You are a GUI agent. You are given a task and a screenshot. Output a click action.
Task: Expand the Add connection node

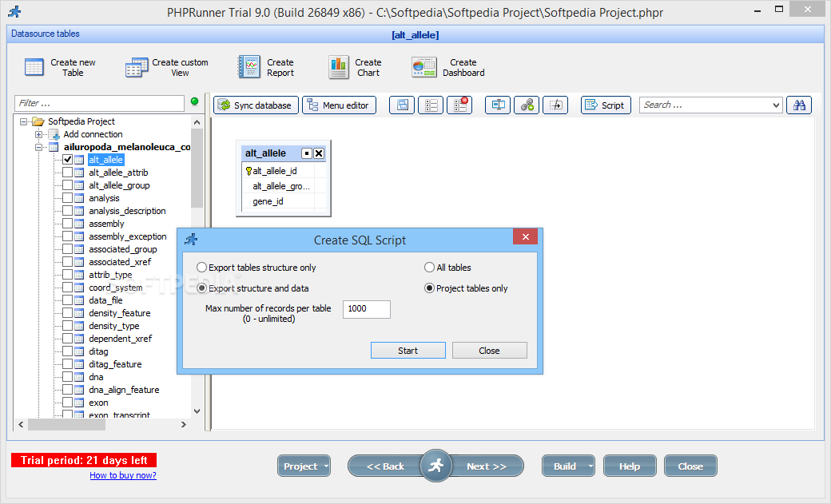click(x=38, y=134)
